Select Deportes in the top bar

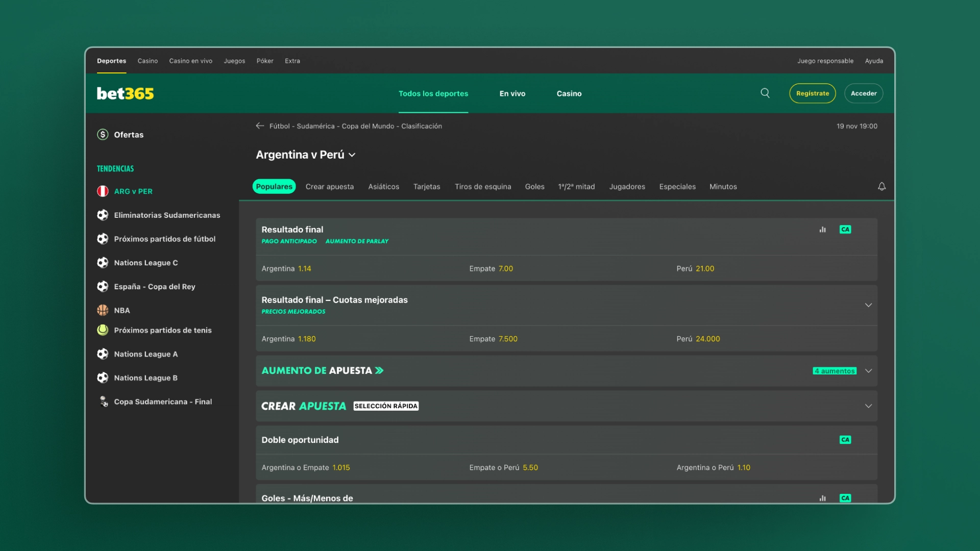(112, 61)
